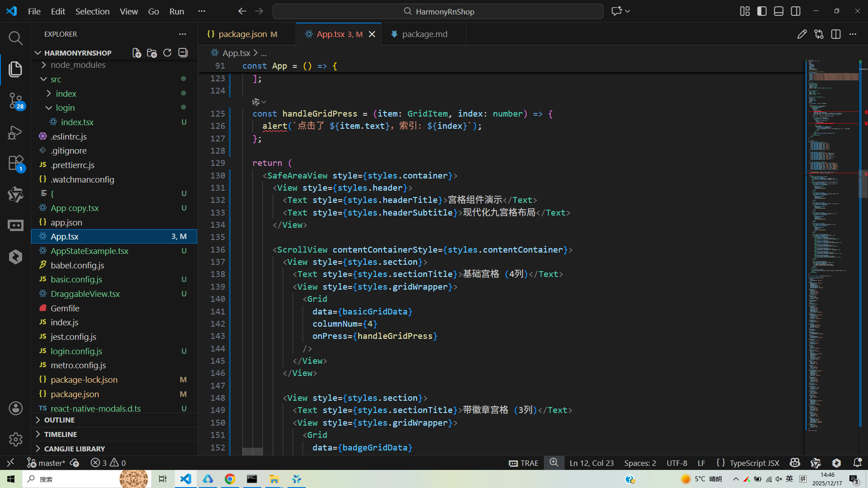
Task: Expand the OUTLINE section
Action: pyautogui.click(x=59, y=420)
